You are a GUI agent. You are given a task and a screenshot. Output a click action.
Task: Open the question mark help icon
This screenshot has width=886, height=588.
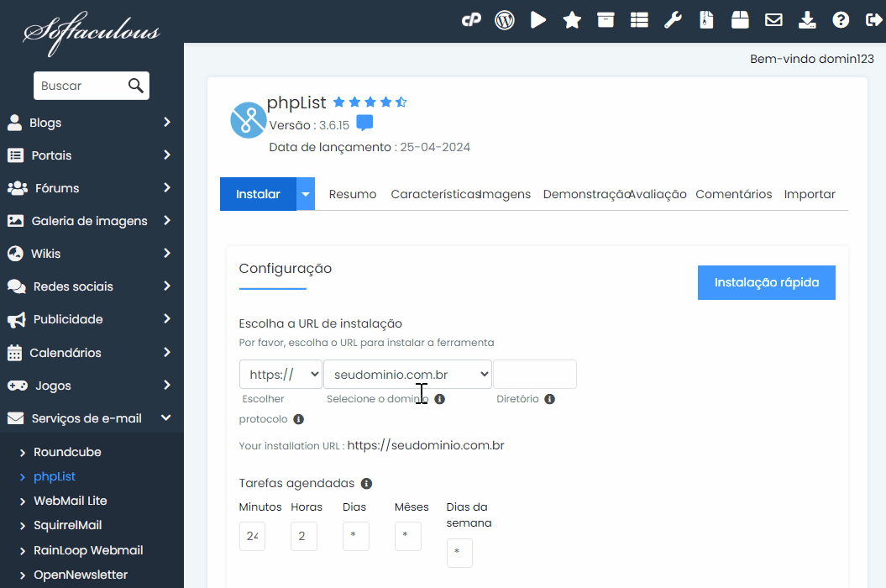(841, 20)
